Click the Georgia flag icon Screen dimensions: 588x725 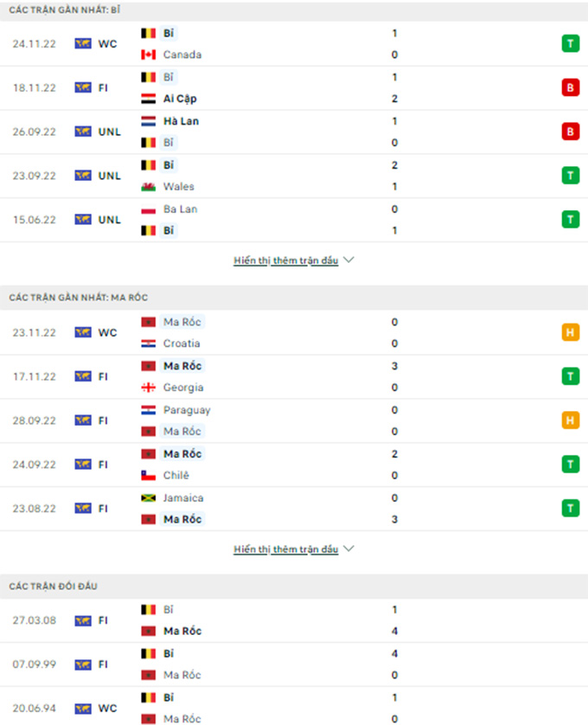click(x=148, y=388)
